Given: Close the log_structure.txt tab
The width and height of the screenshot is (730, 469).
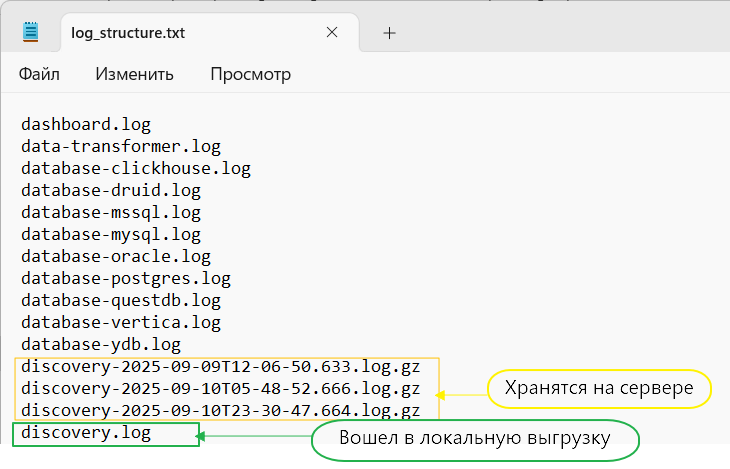Looking at the screenshot, I should pos(331,33).
